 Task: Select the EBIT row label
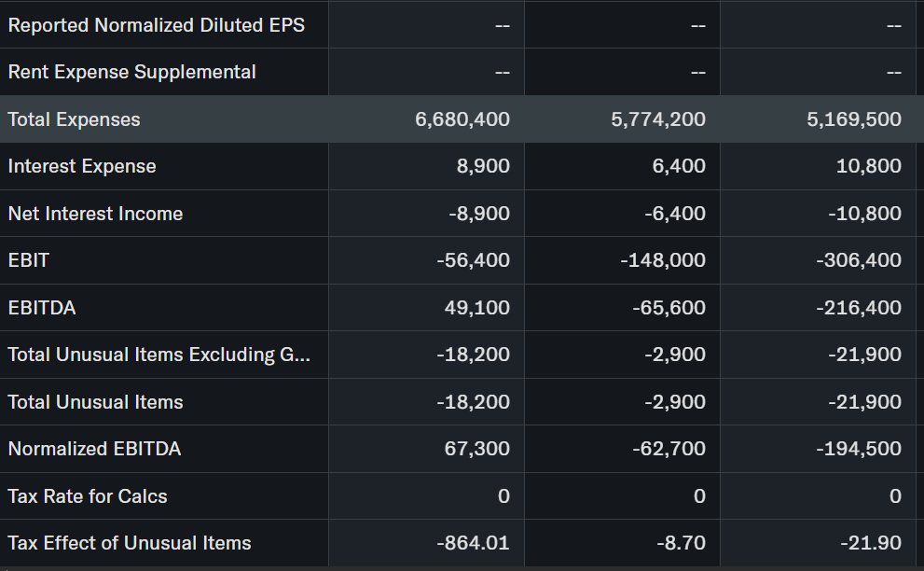(x=29, y=260)
